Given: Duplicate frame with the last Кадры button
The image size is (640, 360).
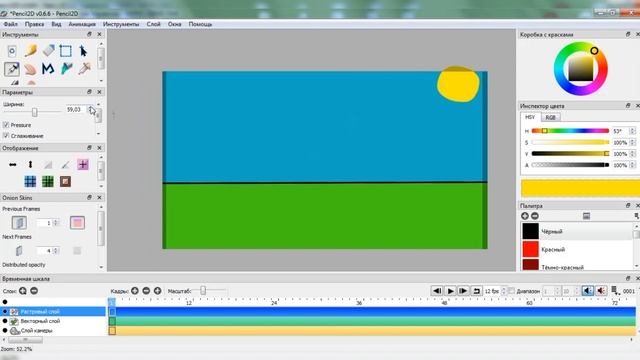Looking at the screenshot, I should (x=158, y=291).
